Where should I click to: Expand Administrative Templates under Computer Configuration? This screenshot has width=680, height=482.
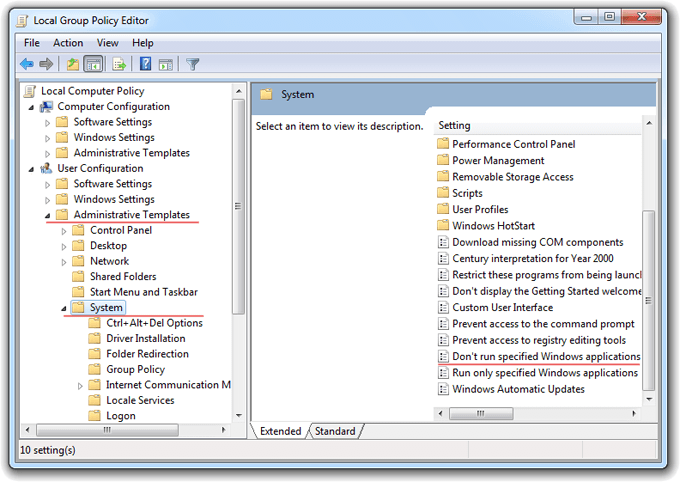pyautogui.click(x=48, y=154)
